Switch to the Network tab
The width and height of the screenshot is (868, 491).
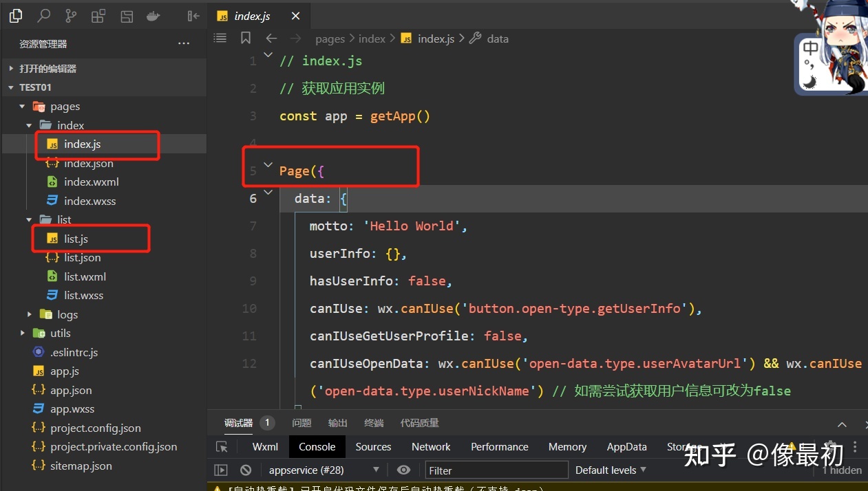(431, 447)
